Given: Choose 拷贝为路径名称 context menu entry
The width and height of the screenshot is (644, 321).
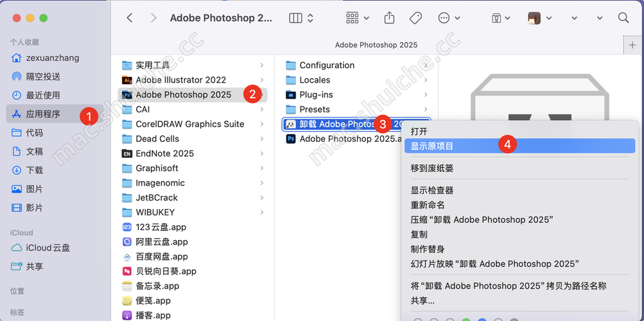Looking at the screenshot, I should 519,286.
